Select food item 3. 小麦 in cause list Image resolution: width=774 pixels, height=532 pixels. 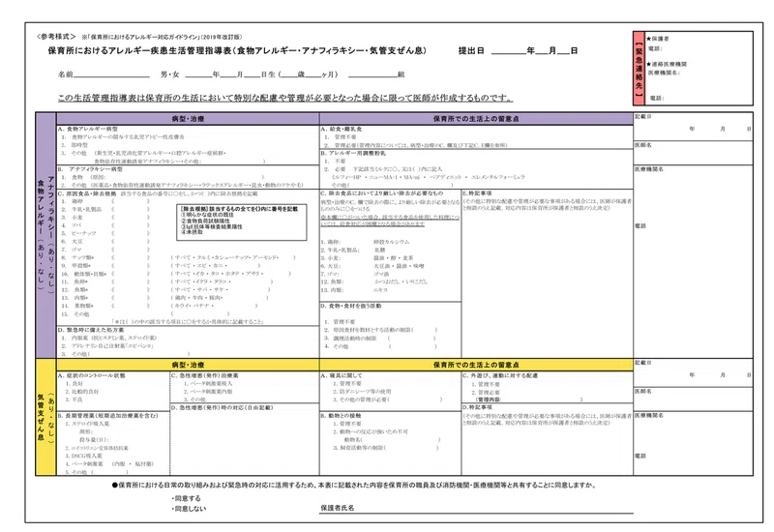pyautogui.click(x=72, y=217)
